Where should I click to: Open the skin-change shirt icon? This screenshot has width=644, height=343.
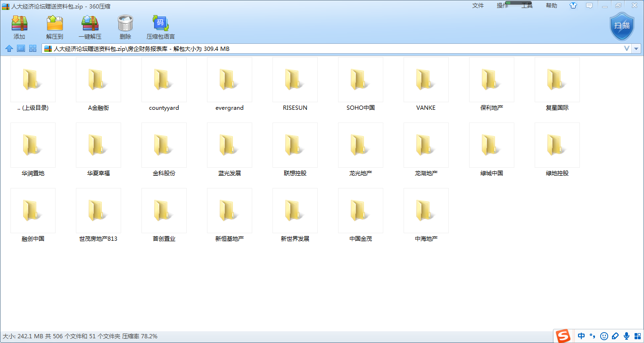tap(573, 6)
